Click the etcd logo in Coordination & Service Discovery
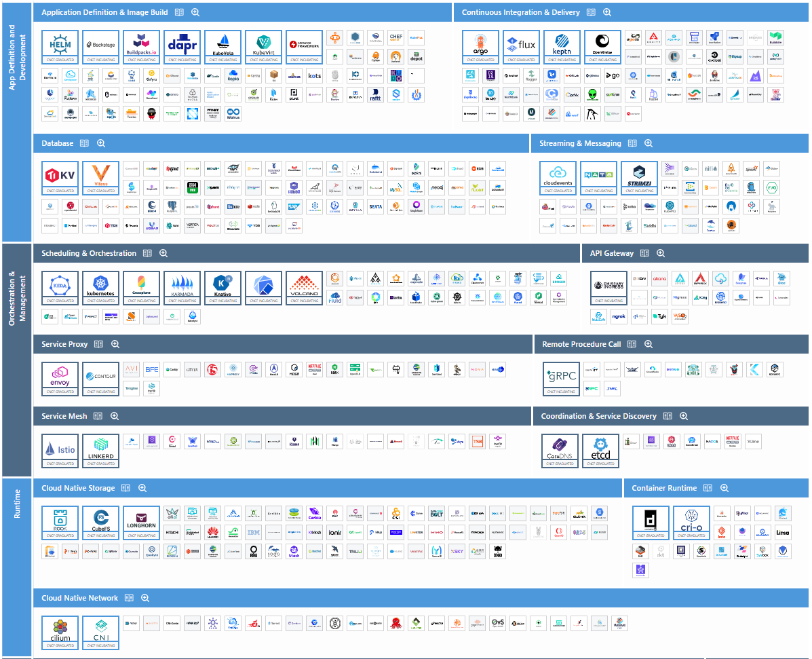Screen dimensions: 812x659 click(x=600, y=447)
